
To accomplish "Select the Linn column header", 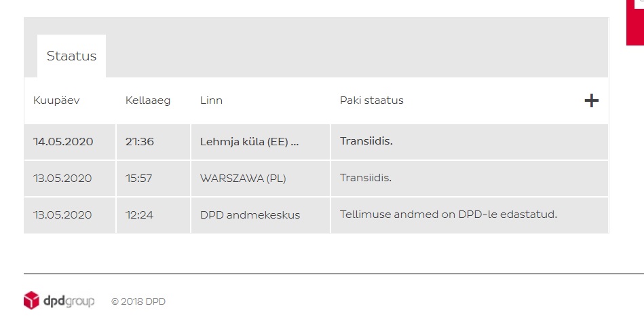I will (211, 100).
